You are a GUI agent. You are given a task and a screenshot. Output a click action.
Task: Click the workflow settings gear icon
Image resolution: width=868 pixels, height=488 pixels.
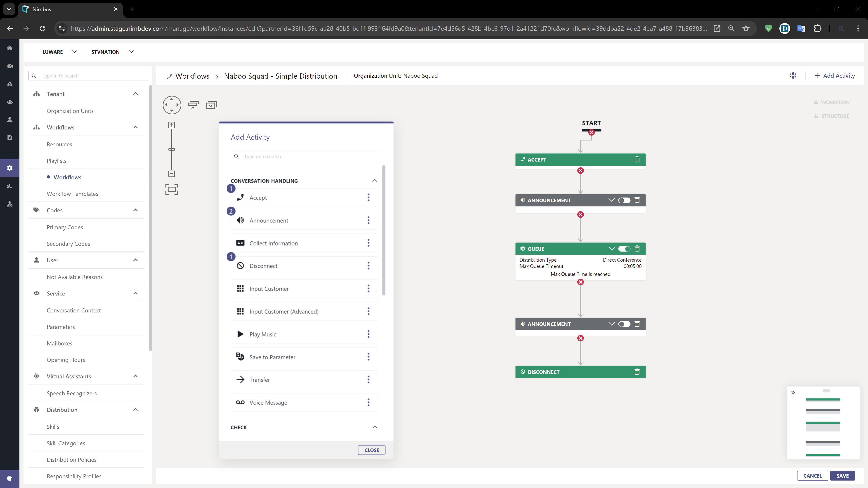793,75
